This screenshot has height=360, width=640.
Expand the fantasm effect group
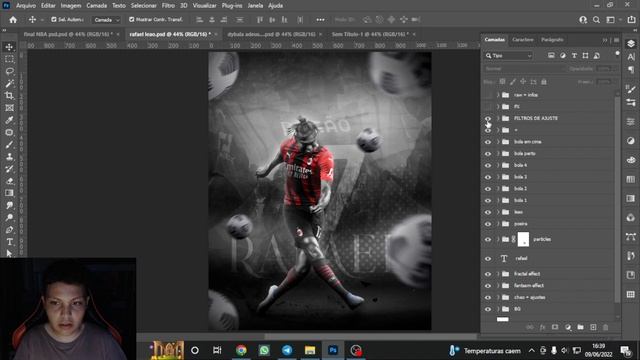pyautogui.click(x=498, y=286)
